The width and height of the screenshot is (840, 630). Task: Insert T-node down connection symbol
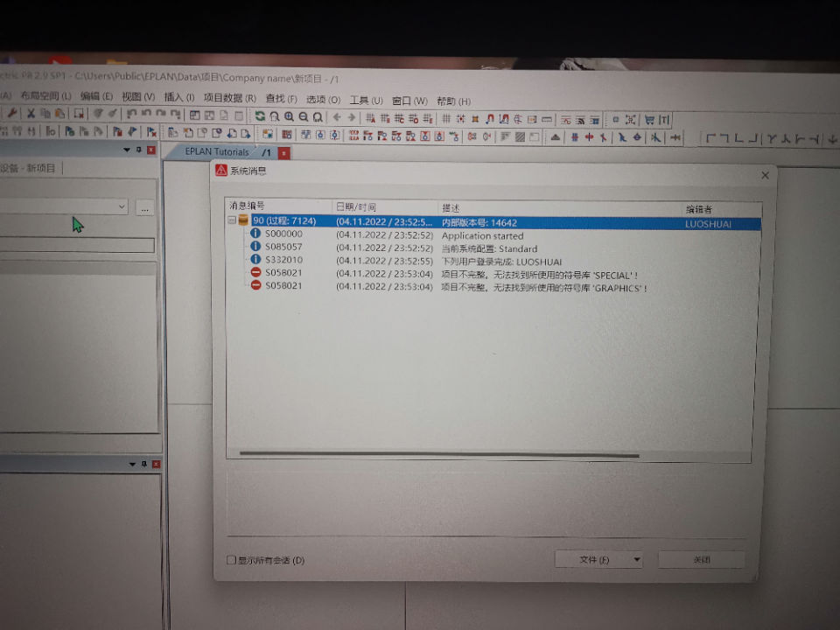[772, 139]
